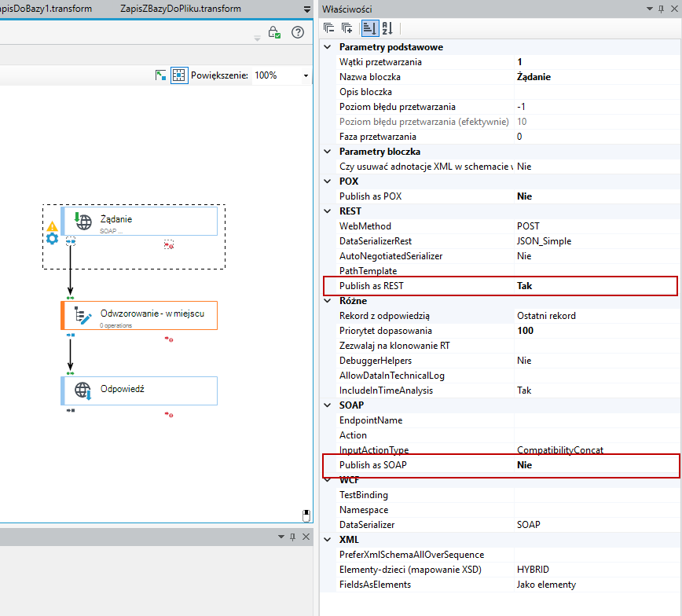Sort properties alphabetically with the A-Z icon

(387, 28)
